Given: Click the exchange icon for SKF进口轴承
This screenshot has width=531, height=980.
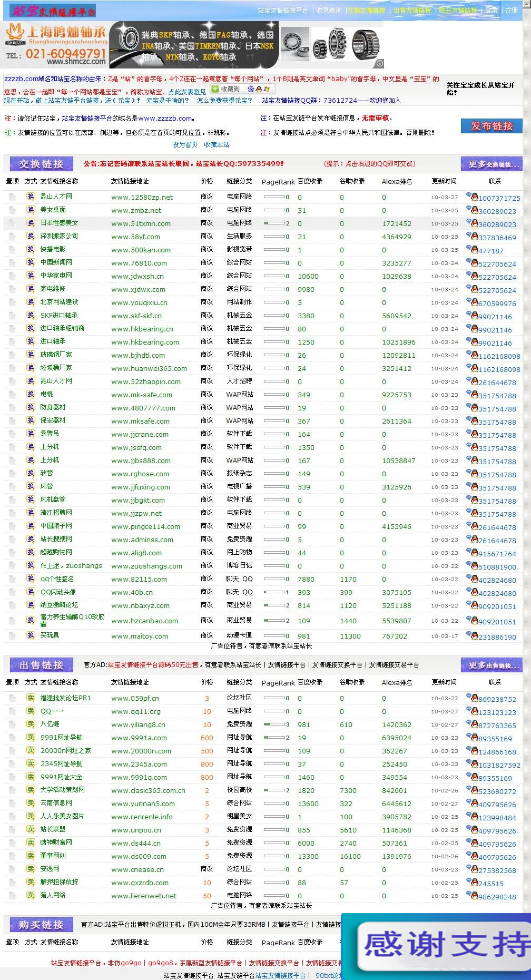Looking at the screenshot, I should (x=31, y=315).
